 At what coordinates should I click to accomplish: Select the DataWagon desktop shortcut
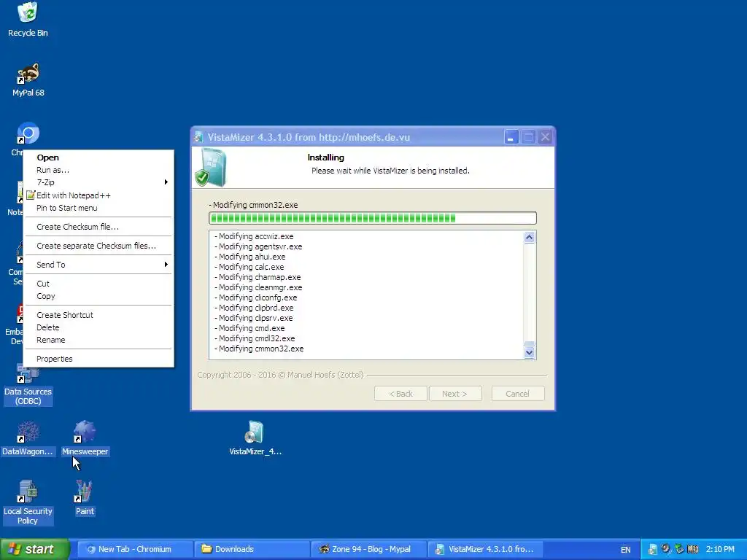click(28, 438)
